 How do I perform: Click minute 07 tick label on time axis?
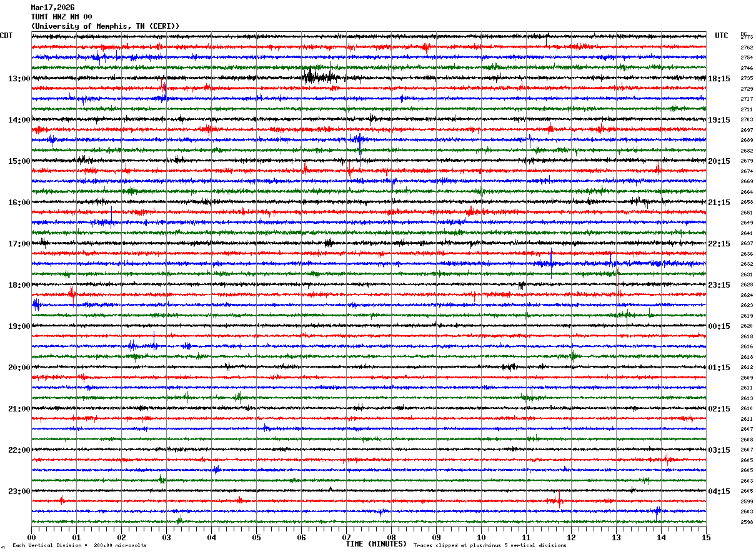coord(346,537)
